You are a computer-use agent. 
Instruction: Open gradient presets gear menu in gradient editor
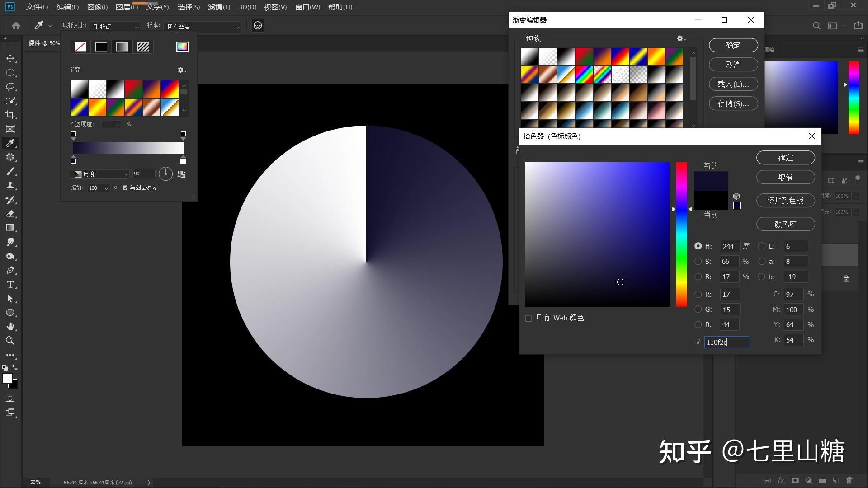[681, 38]
